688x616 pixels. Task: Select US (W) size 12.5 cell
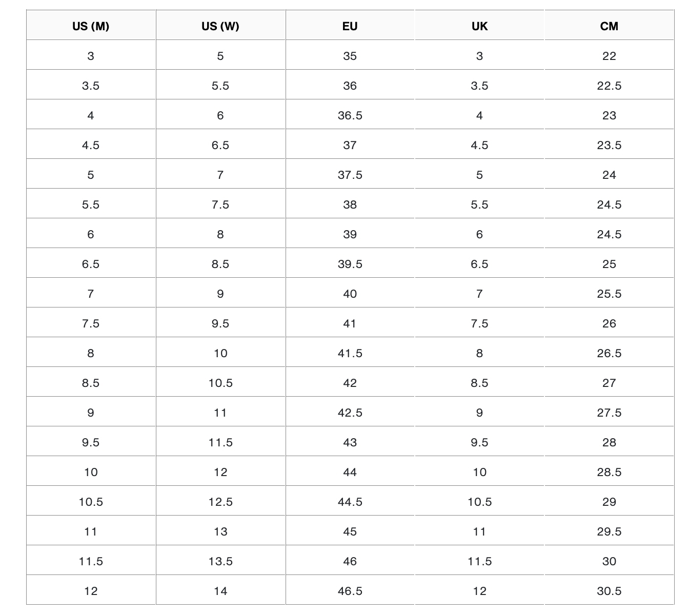pos(220,502)
